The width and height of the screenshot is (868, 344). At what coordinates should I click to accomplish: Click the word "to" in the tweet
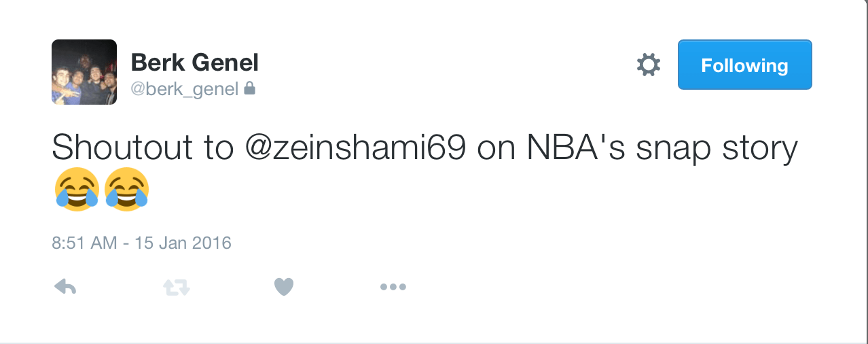(x=219, y=148)
